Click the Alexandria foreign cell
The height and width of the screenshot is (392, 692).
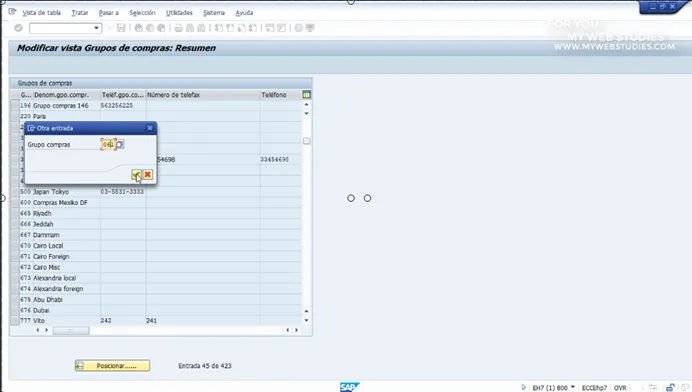tap(66, 289)
